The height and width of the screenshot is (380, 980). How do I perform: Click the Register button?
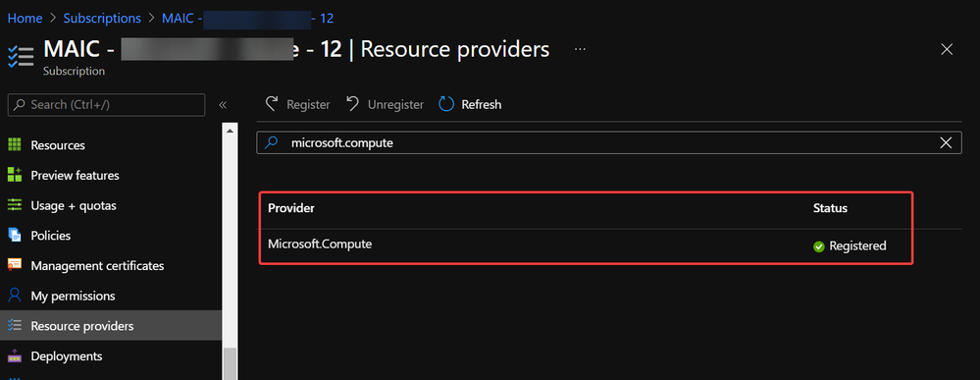pos(297,104)
